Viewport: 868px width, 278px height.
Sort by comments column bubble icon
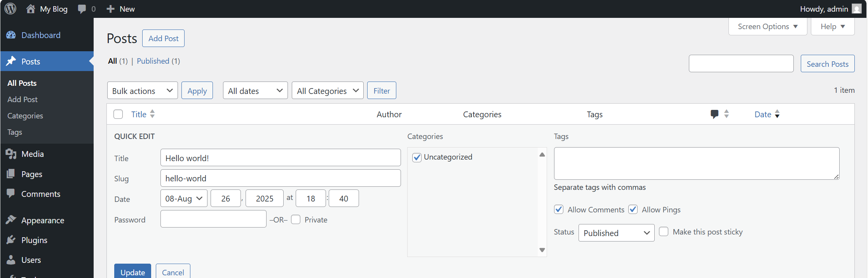tap(714, 114)
